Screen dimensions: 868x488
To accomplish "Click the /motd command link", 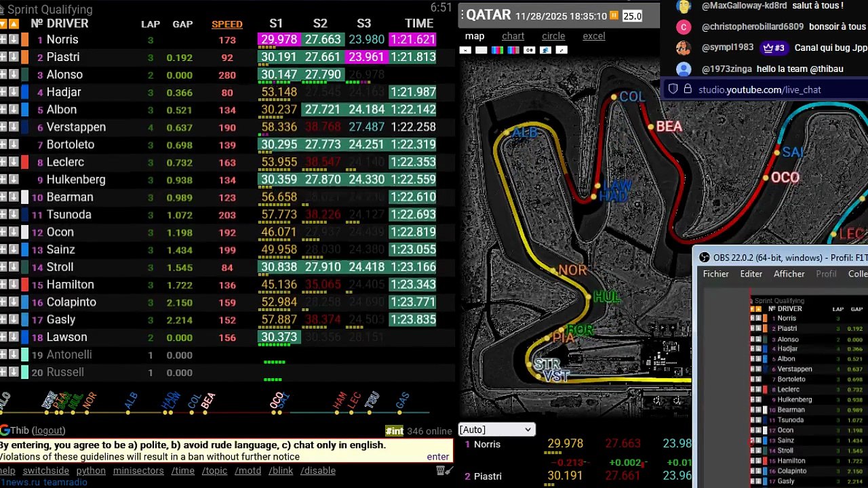I will (248, 470).
